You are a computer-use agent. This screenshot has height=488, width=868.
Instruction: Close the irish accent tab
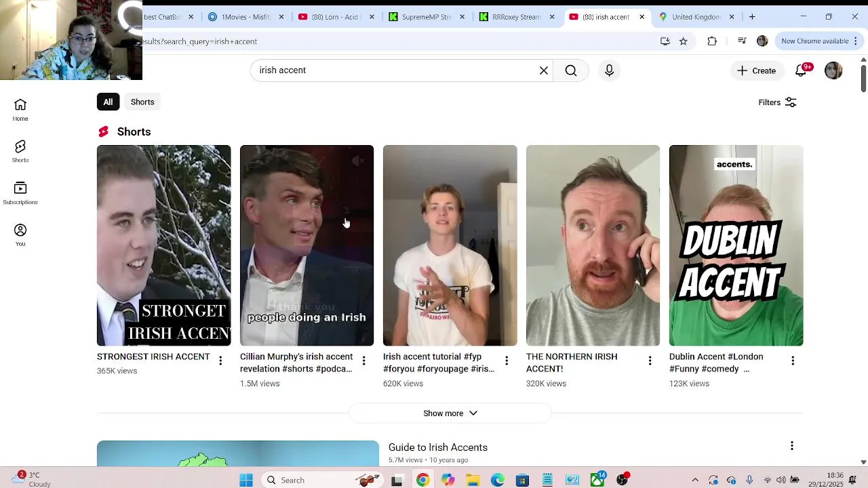coord(642,17)
